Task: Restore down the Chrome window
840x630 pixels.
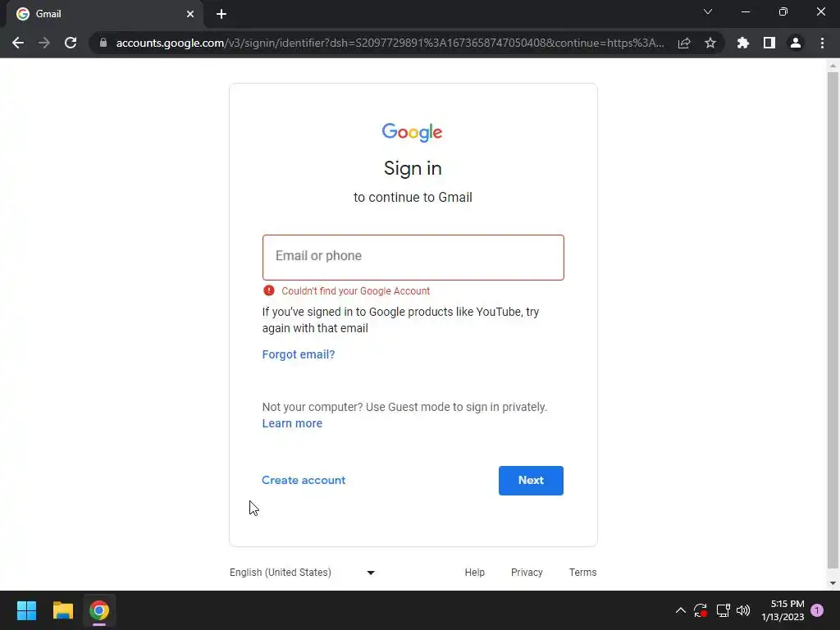Action: (783, 11)
